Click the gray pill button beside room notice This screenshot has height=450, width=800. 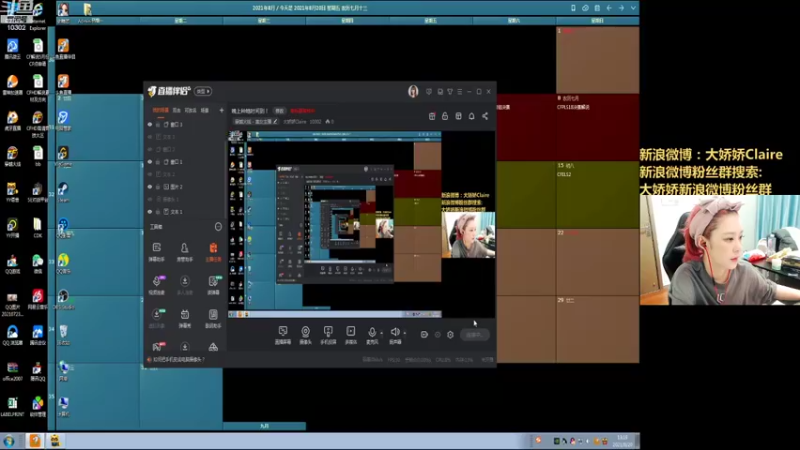280,111
